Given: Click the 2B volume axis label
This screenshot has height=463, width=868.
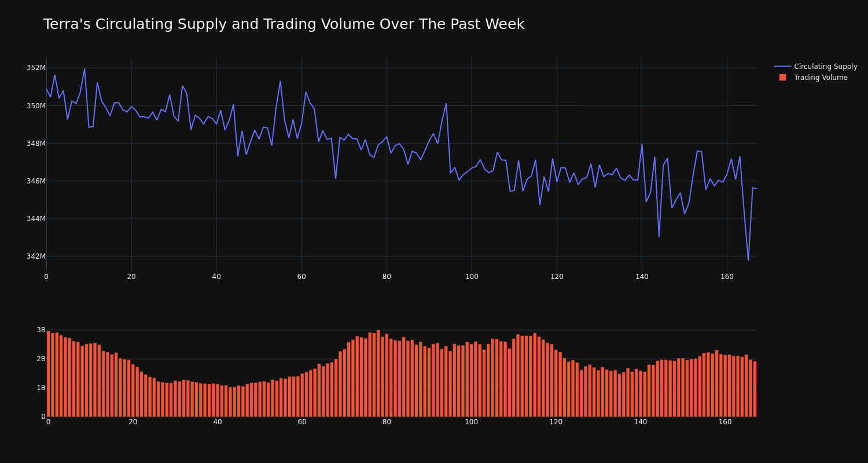Looking at the screenshot, I should tap(41, 359).
